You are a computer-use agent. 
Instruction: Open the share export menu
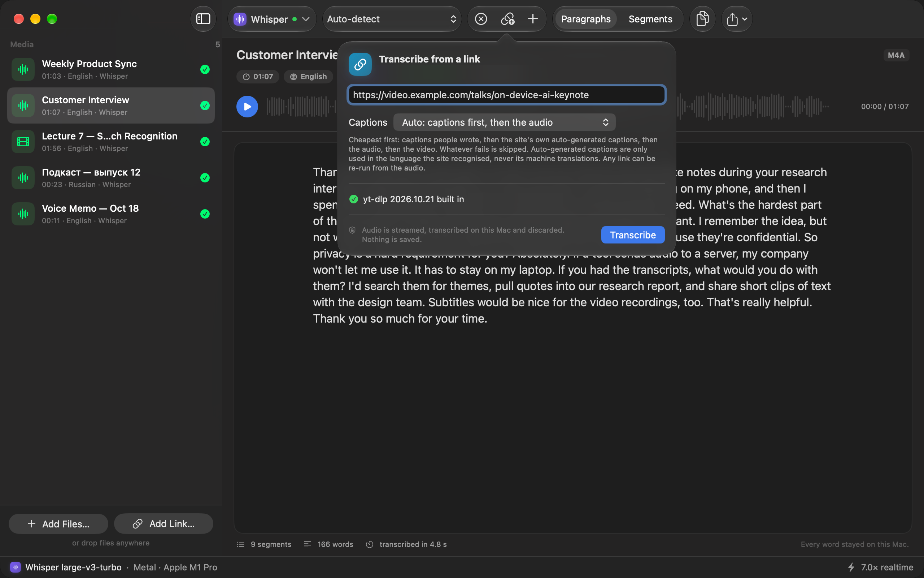click(x=737, y=19)
